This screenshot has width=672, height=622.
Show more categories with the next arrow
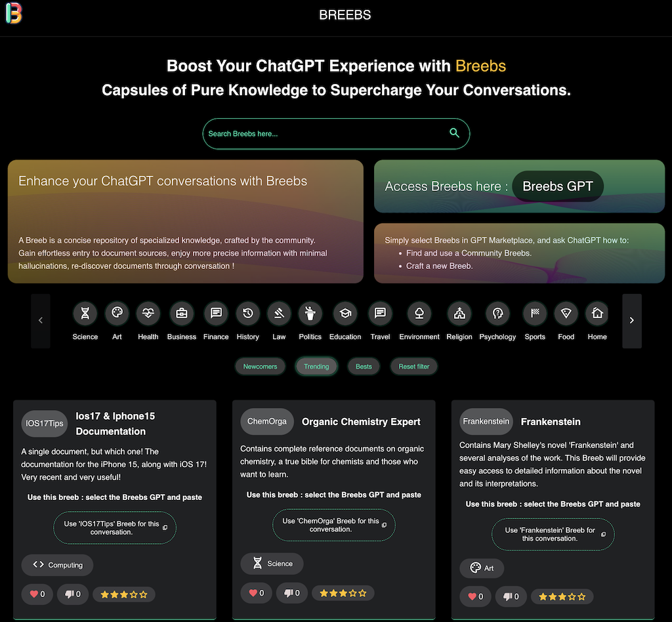(632, 320)
